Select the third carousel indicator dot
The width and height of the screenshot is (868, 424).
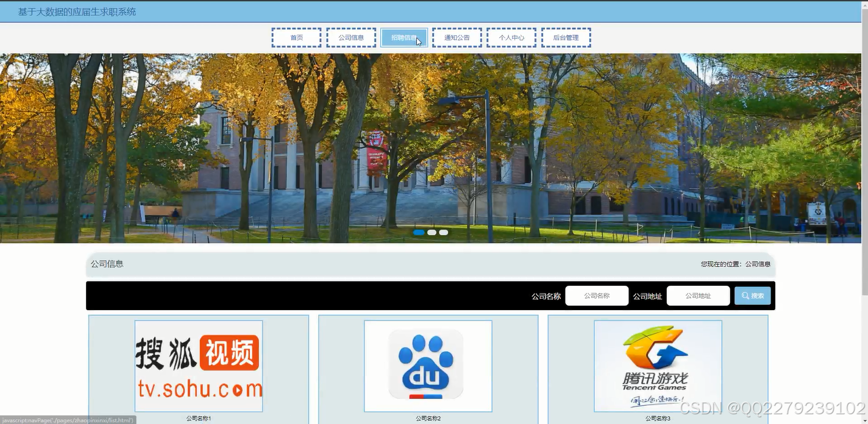tap(444, 232)
